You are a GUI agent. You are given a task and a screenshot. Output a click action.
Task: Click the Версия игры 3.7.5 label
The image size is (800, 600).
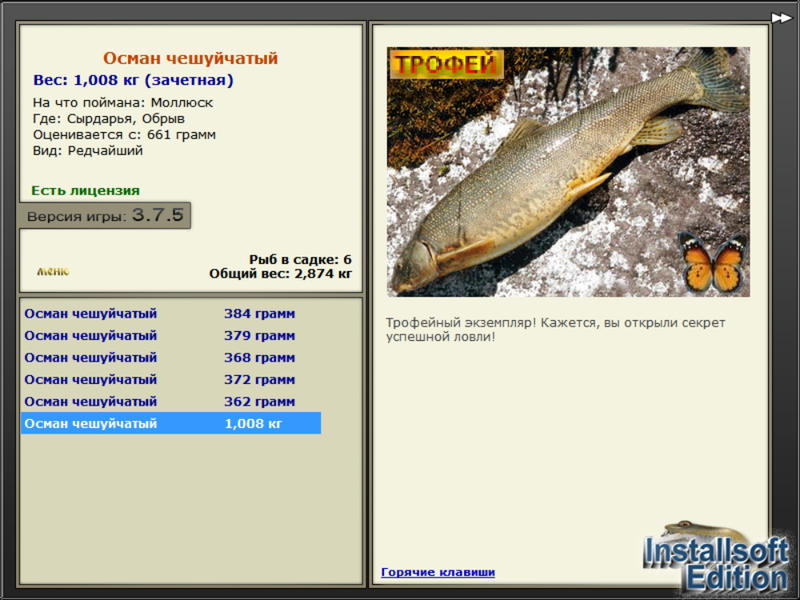(105, 215)
